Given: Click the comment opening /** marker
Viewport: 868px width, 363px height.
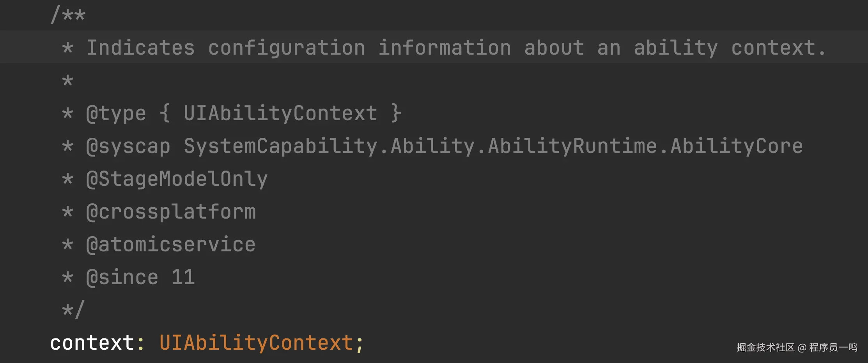Looking at the screenshot, I should tap(68, 15).
